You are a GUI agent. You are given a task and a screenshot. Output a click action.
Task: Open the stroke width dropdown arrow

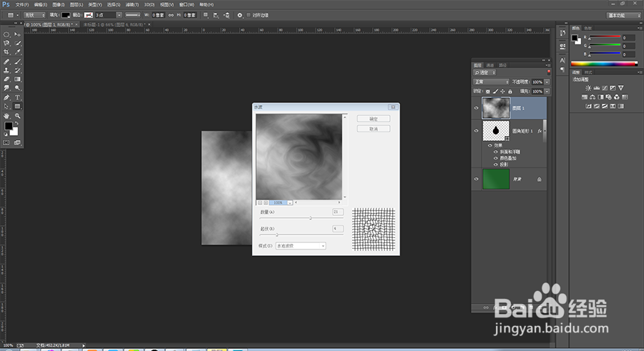point(119,15)
